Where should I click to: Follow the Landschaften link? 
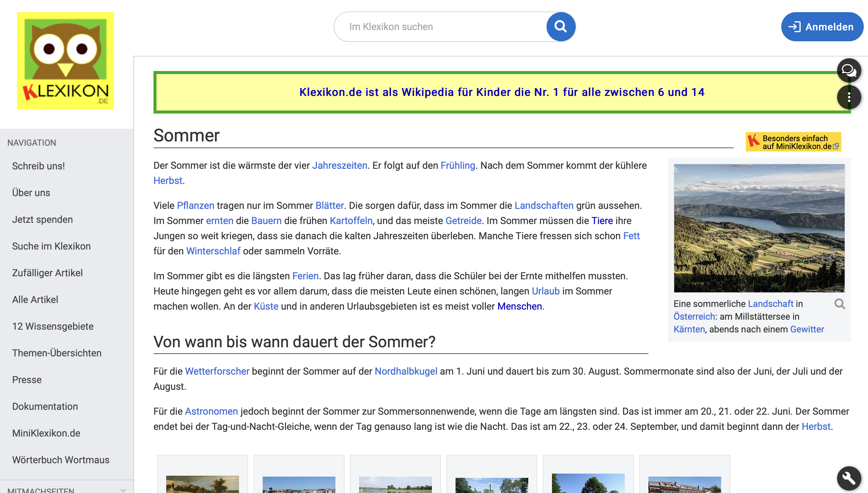click(544, 206)
